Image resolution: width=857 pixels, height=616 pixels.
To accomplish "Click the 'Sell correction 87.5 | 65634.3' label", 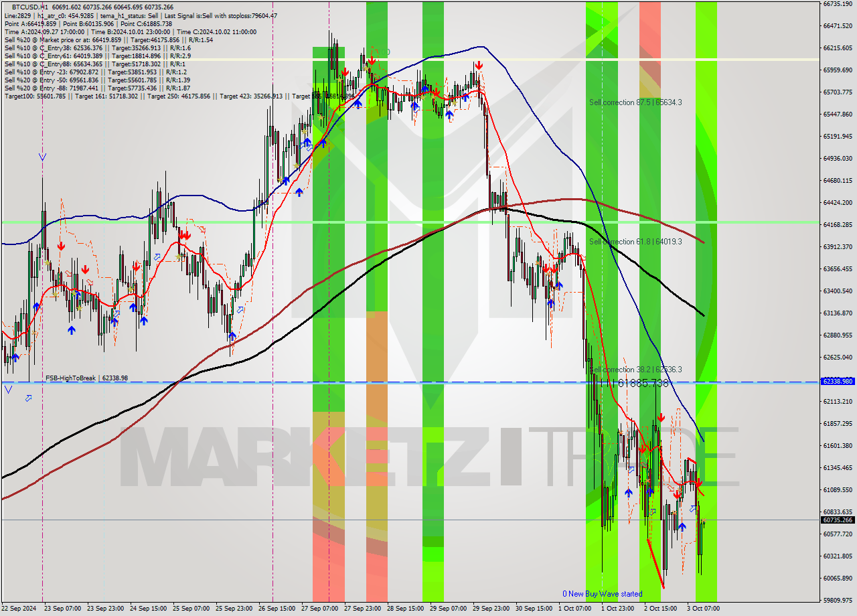I will tap(635, 102).
